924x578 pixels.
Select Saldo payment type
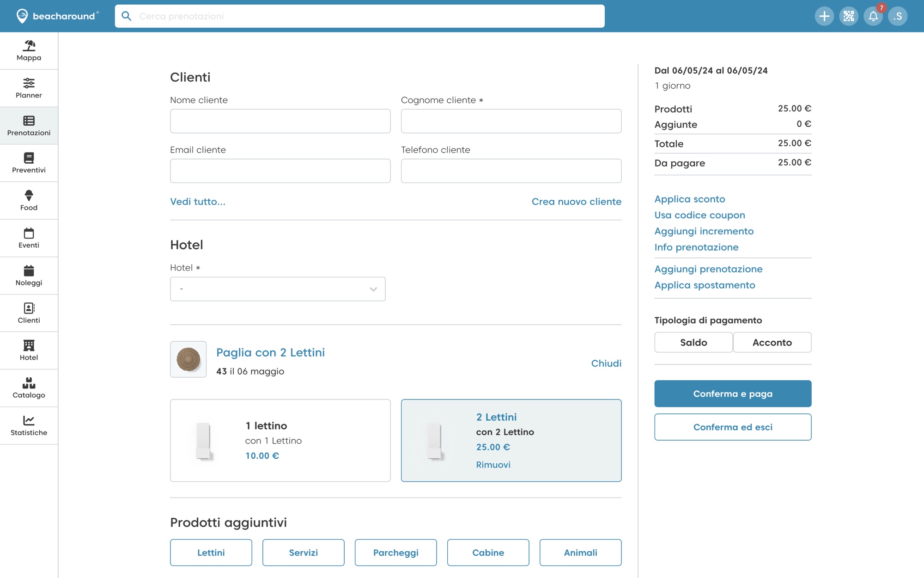coord(693,342)
